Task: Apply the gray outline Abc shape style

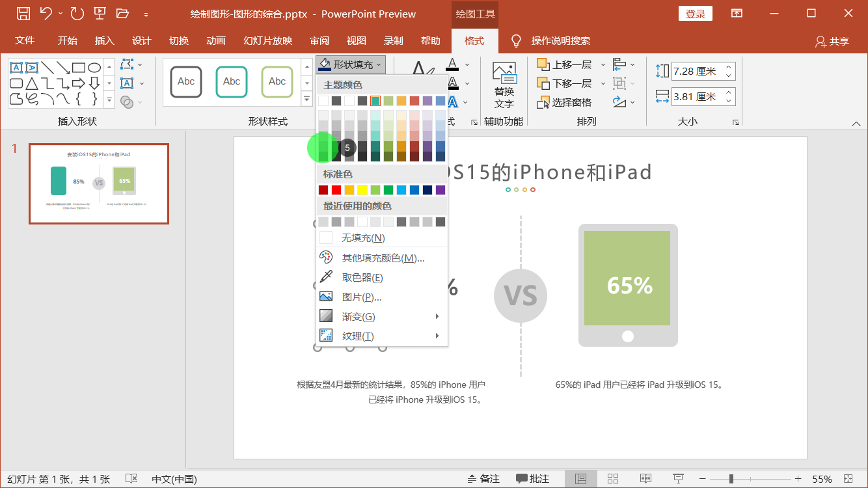Action: click(x=186, y=82)
